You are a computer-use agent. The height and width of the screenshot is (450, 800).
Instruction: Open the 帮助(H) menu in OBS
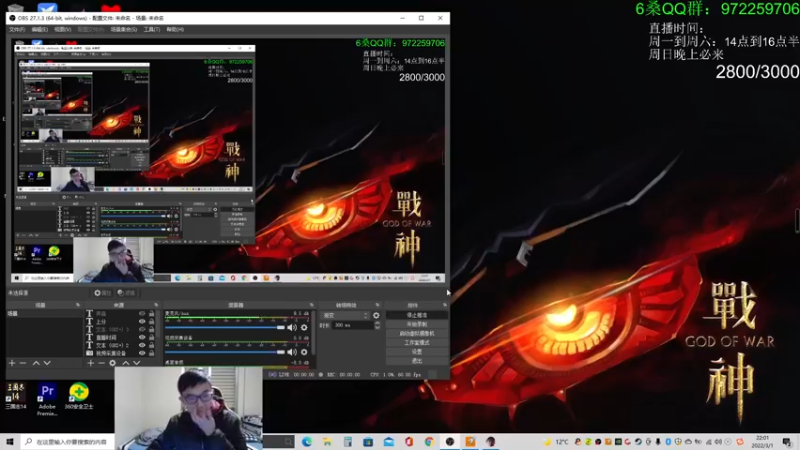click(x=174, y=30)
